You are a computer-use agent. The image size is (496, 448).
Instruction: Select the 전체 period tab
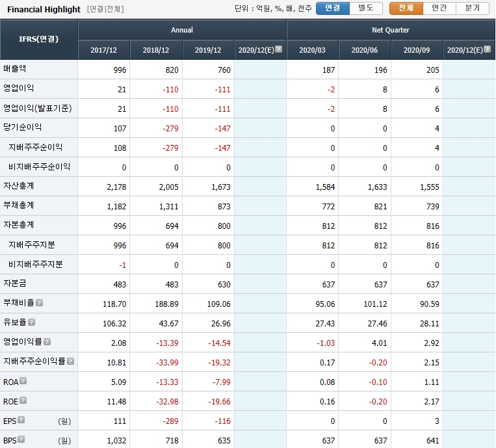406,8
